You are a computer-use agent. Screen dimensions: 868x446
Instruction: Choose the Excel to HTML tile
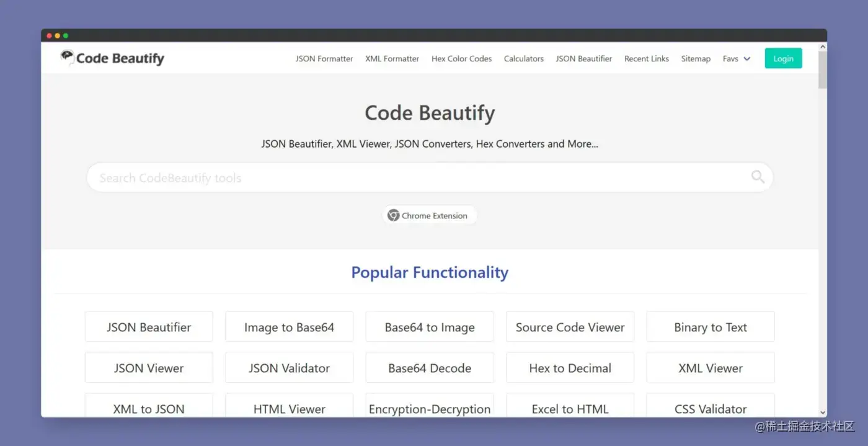(x=570, y=405)
